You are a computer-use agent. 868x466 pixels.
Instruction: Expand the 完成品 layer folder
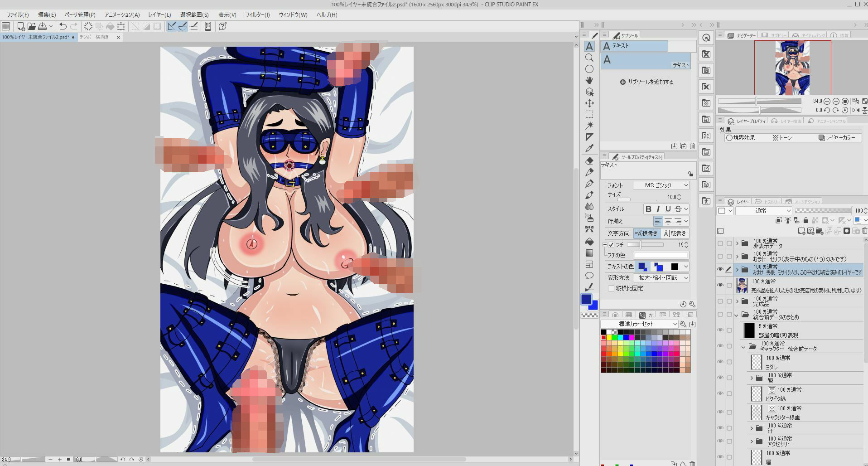[737, 301]
